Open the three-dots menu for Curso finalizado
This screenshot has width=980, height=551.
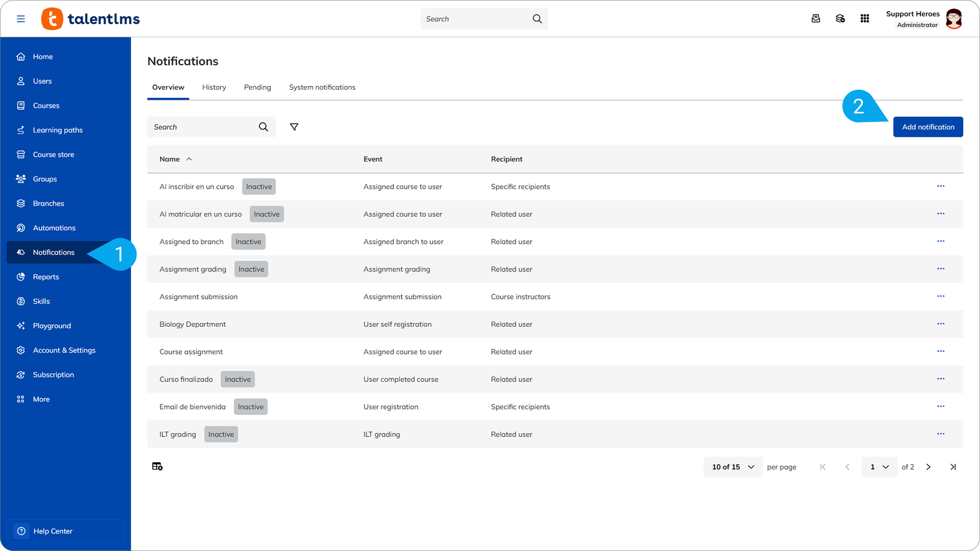(941, 379)
